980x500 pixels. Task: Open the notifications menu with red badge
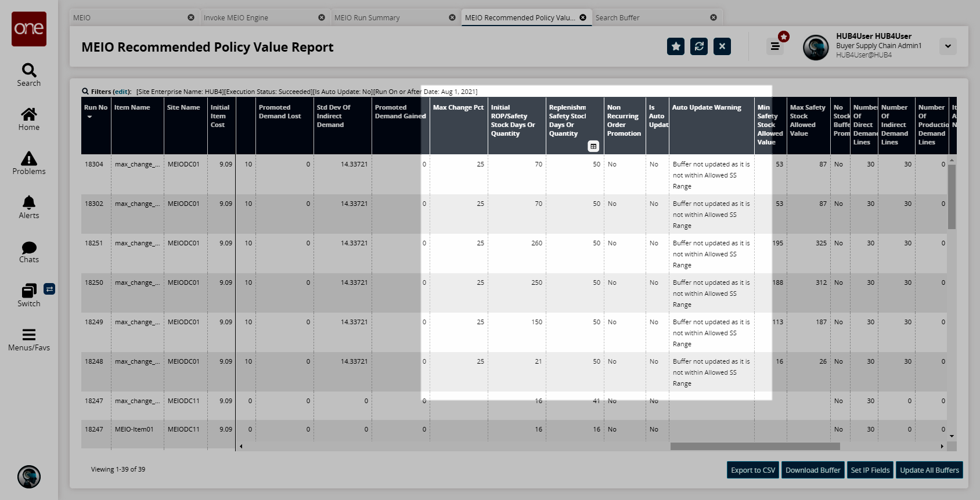[775, 46]
